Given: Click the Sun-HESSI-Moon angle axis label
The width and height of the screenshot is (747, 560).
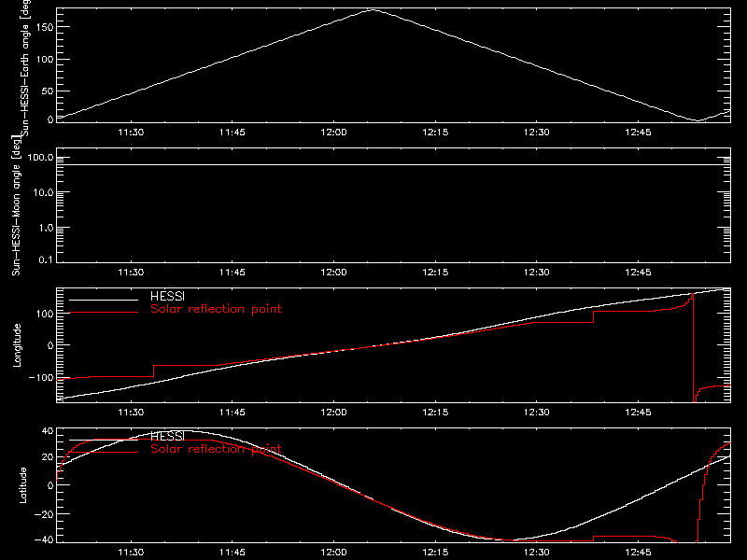Looking at the screenshot, I should coord(16,205).
